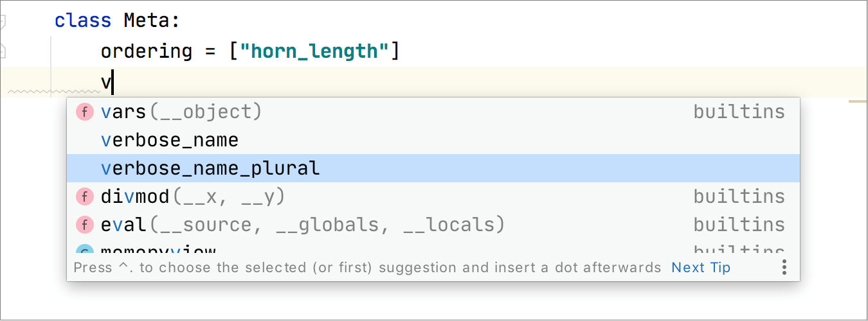Click the function icon beside divmod

(x=85, y=196)
